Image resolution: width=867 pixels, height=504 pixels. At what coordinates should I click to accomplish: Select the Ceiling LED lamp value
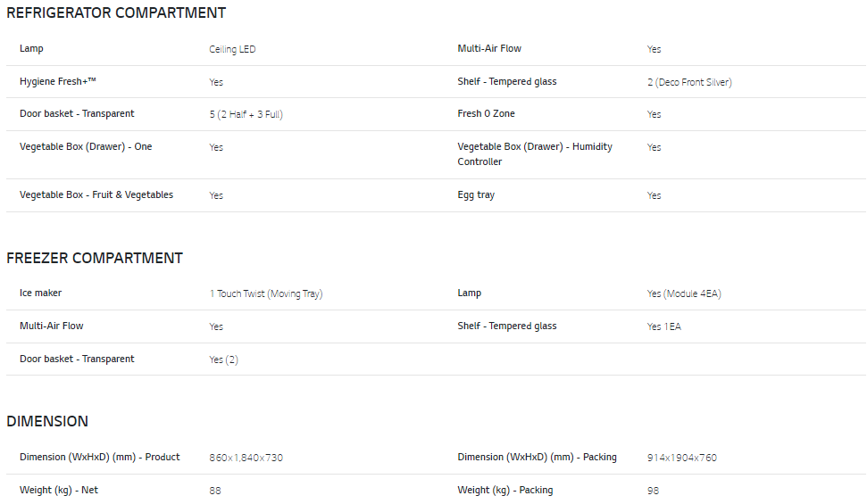232,49
